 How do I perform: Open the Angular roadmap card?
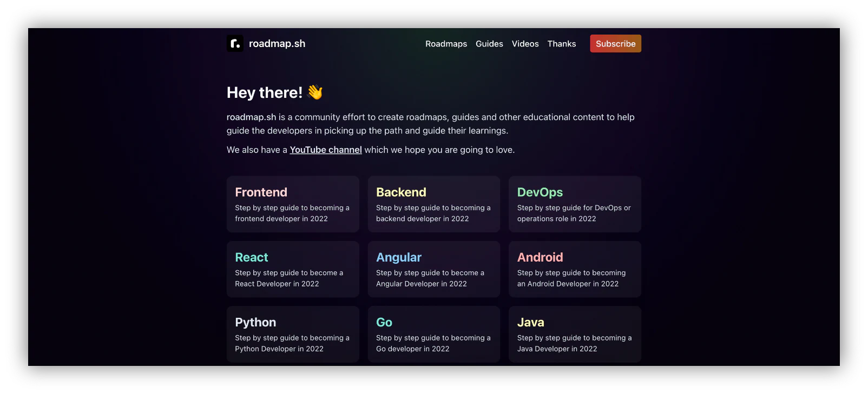[434, 269]
